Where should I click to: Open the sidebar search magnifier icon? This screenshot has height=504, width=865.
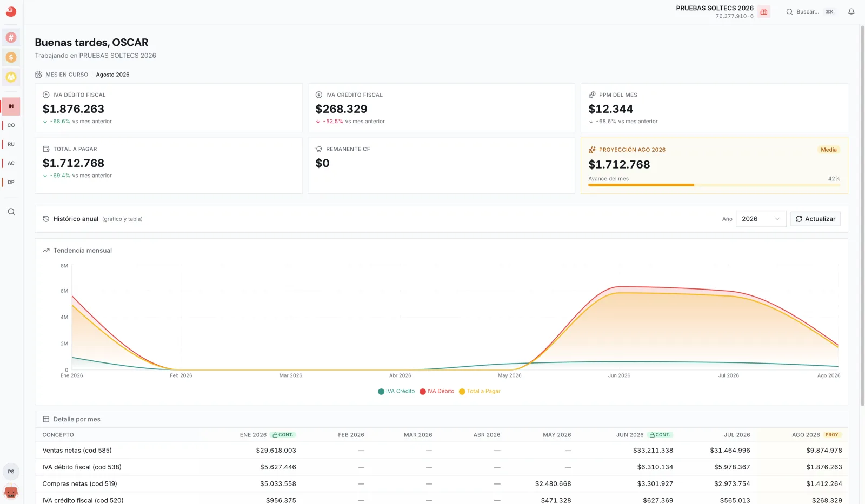pyautogui.click(x=11, y=212)
